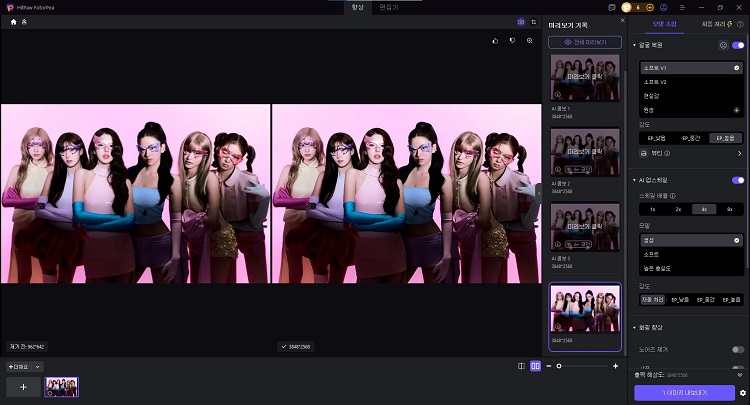Click info icon next to 스케일 배율
The width and height of the screenshot is (750, 405).
pyautogui.click(x=673, y=196)
